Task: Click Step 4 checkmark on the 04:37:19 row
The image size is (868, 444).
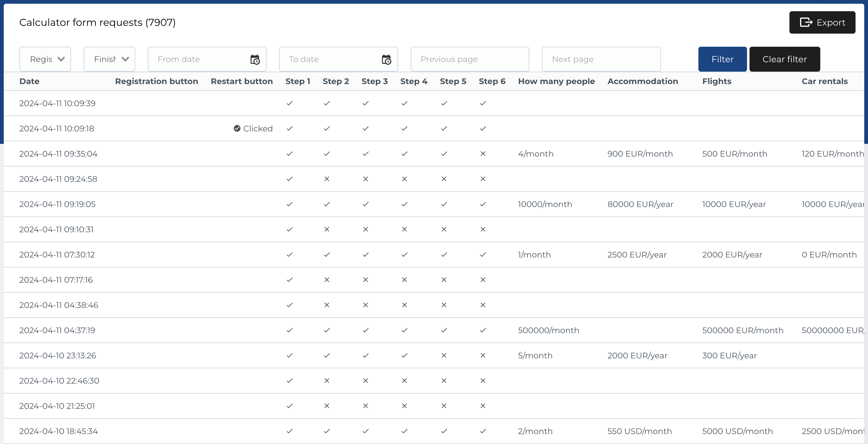Action: (404, 330)
